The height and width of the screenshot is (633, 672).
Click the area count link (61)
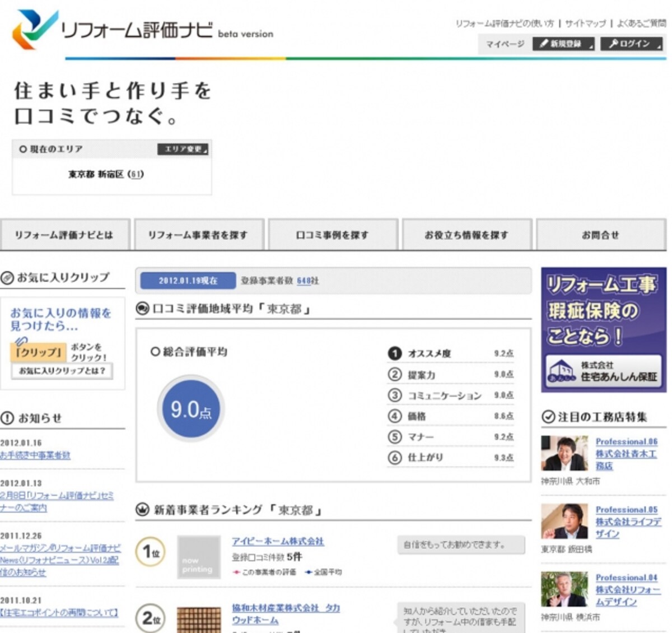click(x=136, y=174)
